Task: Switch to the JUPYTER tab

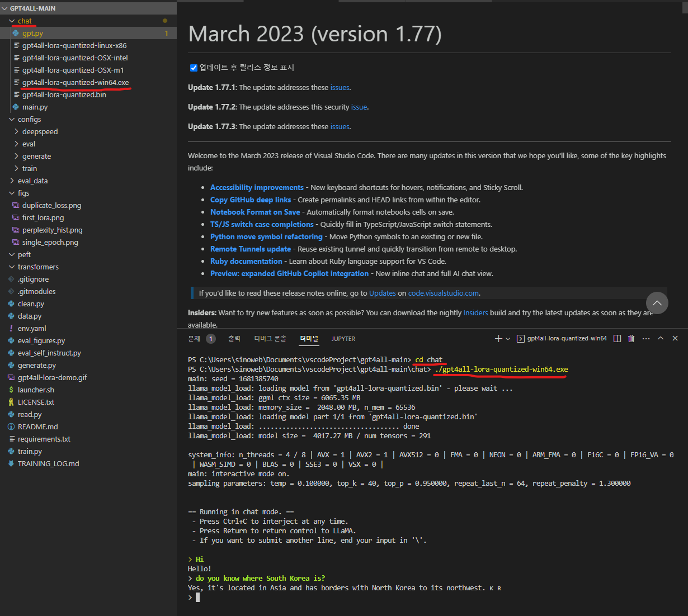Action: (x=343, y=339)
